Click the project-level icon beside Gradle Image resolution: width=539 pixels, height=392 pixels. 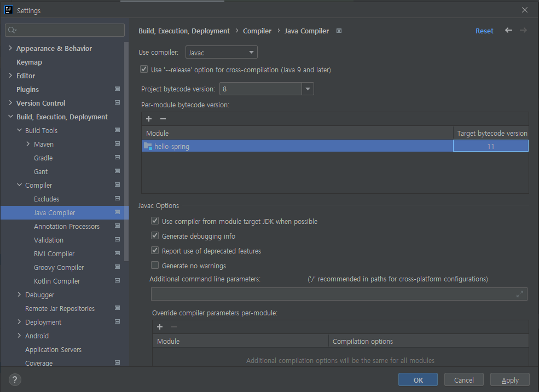(x=117, y=157)
